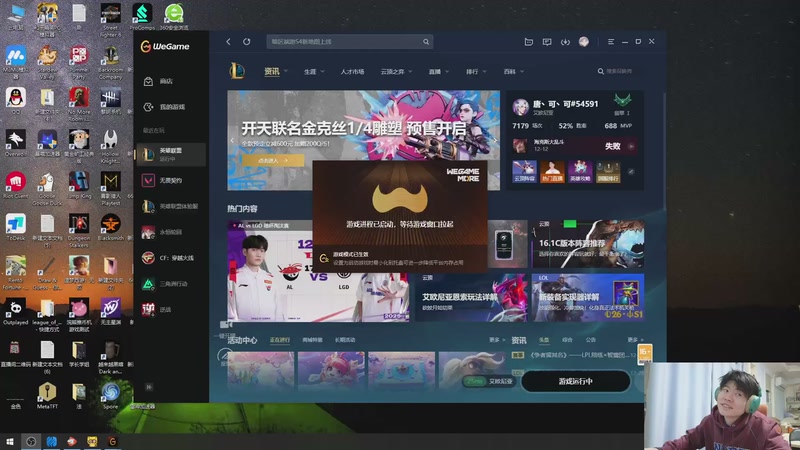
Task: Click the League of Legends logo icon
Action: pos(237,71)
